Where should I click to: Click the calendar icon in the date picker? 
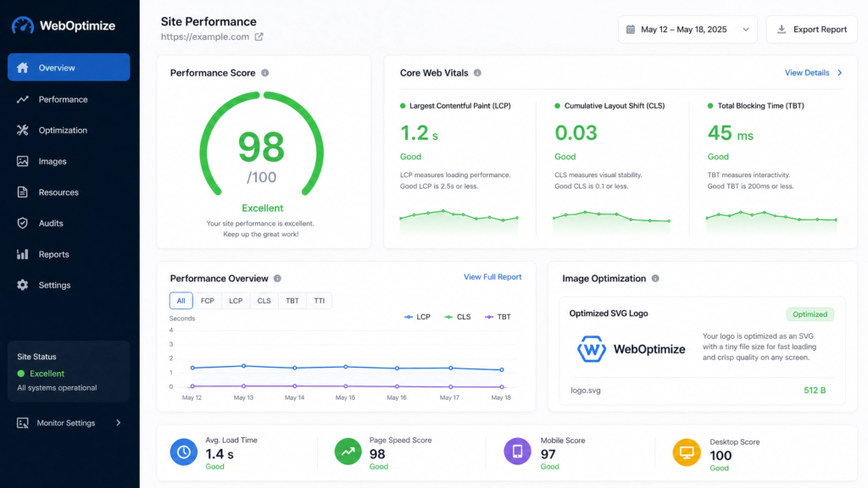click(630, 30)
